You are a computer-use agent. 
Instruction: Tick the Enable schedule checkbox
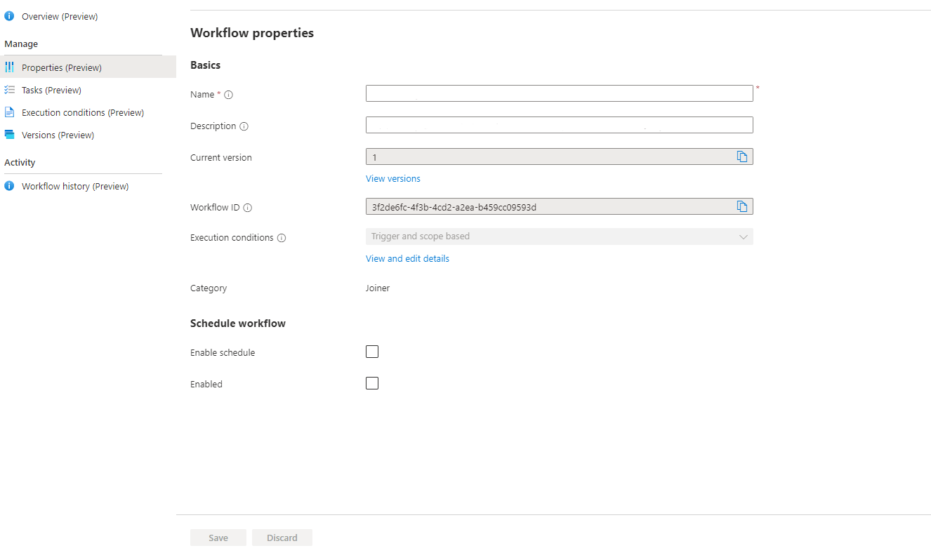click(372, 352)
